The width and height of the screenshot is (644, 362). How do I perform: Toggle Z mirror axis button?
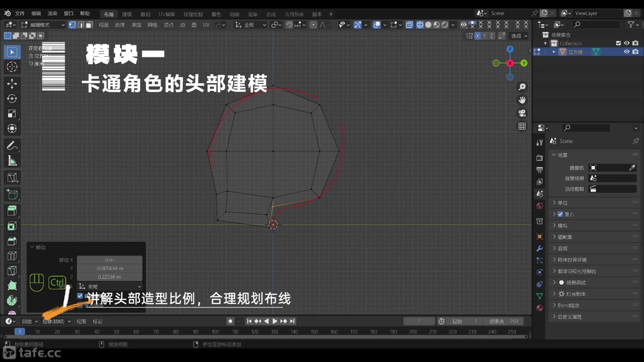[x=491, y=36]
